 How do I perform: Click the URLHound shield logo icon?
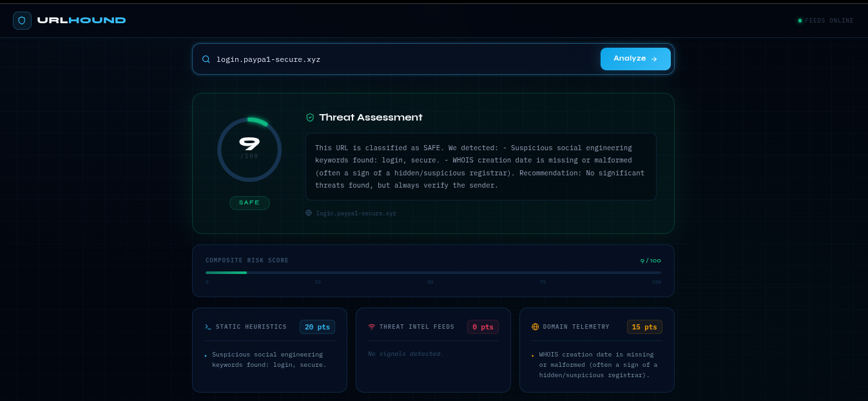point(22,21)
